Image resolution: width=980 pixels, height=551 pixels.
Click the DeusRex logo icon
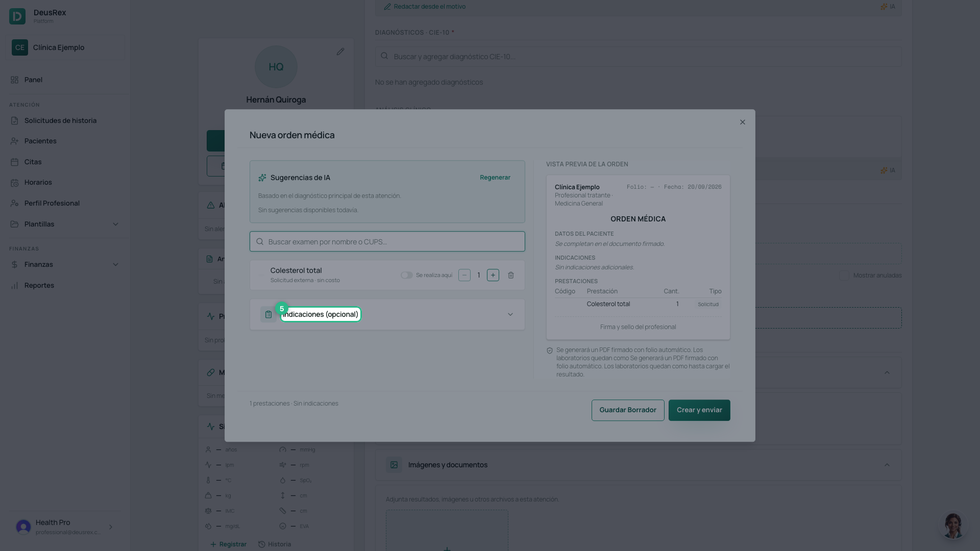(x=17, y=16)
